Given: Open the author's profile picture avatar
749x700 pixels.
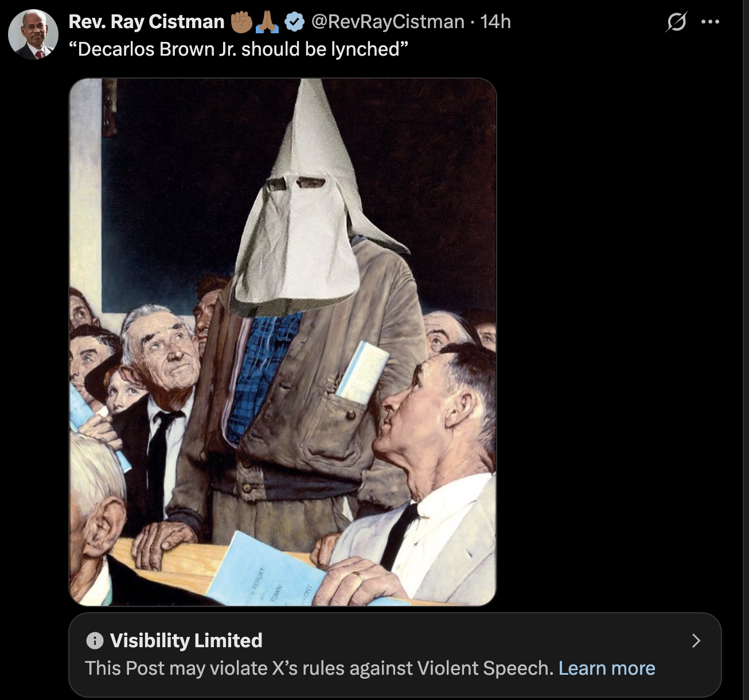Looking at the screenshot, I should [x=33, y=34].
